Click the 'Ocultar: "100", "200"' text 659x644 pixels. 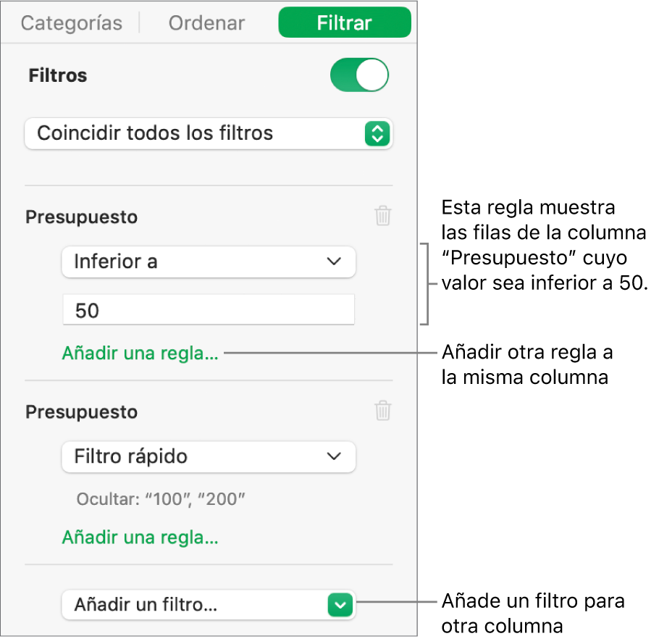[161, 499]
